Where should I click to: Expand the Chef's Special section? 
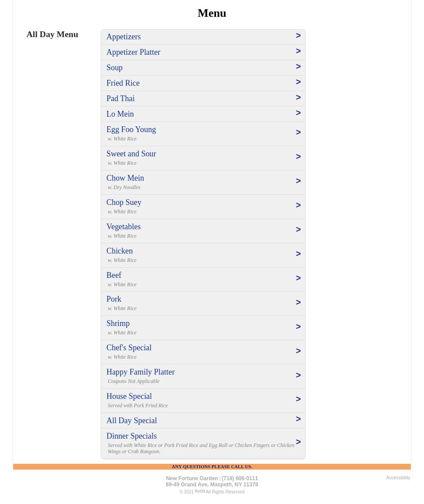[298, 352]
